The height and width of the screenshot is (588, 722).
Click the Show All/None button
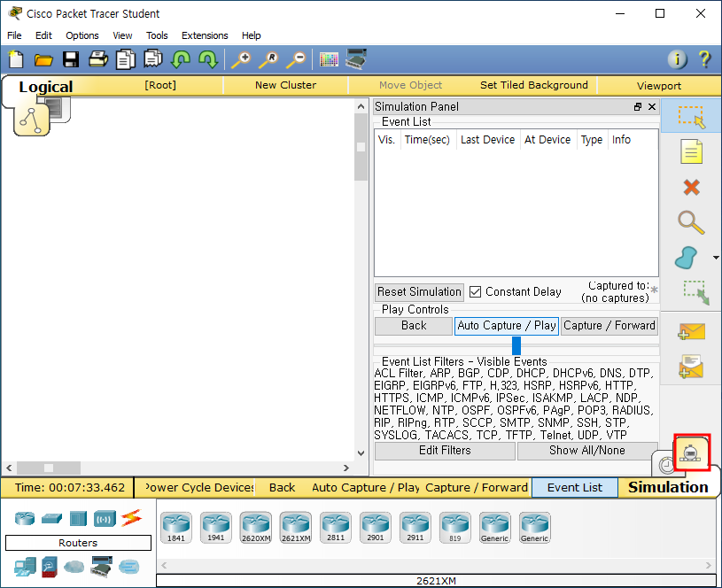[587, 451]
